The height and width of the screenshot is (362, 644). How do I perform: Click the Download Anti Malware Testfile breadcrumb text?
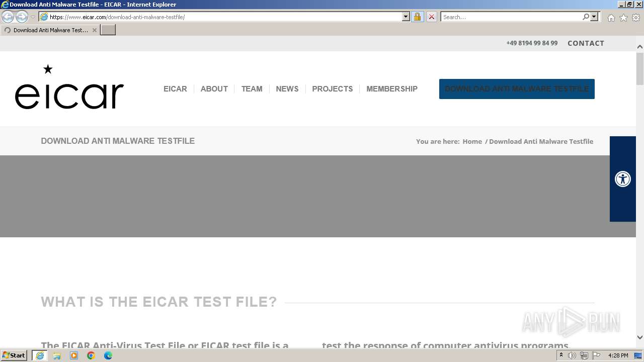coord(541,141)
